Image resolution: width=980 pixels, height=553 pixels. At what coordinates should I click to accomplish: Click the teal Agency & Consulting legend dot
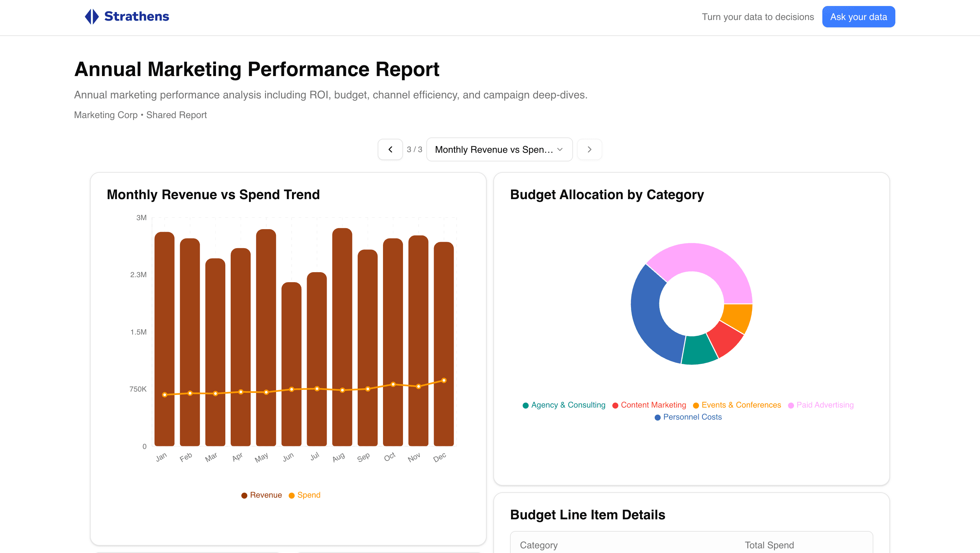coord(525,405)
